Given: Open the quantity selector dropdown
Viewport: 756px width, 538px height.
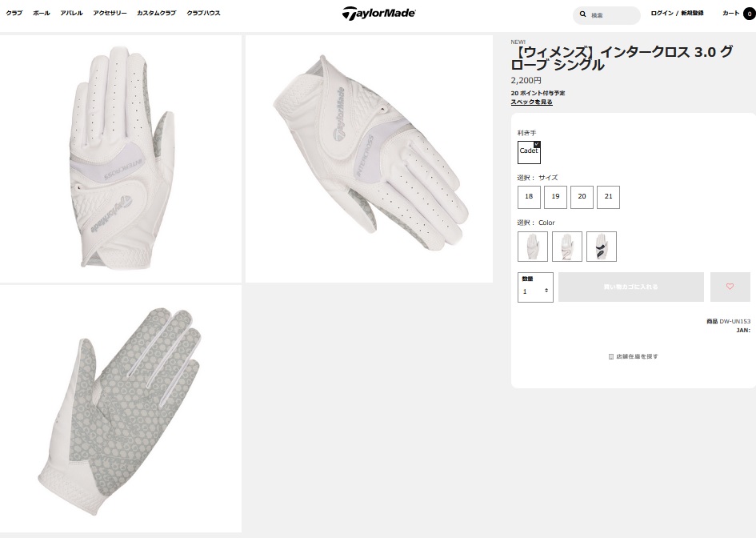Looking at the screenshot, I should tap(535, 287).
